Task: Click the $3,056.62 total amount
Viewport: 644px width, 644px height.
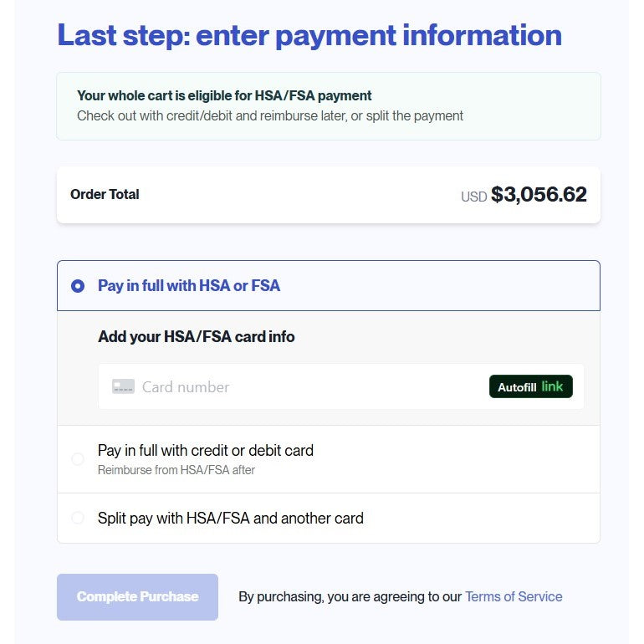Action: (539, 195)
